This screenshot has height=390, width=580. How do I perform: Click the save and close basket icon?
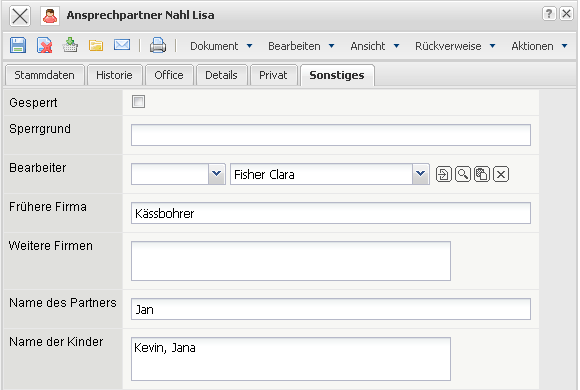pos(70,46)
